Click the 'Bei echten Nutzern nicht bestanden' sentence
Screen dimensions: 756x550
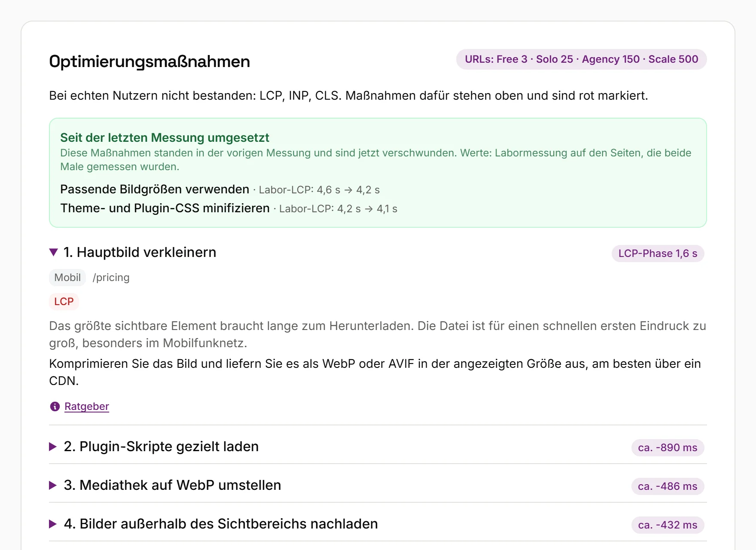[x=348, y=95]
